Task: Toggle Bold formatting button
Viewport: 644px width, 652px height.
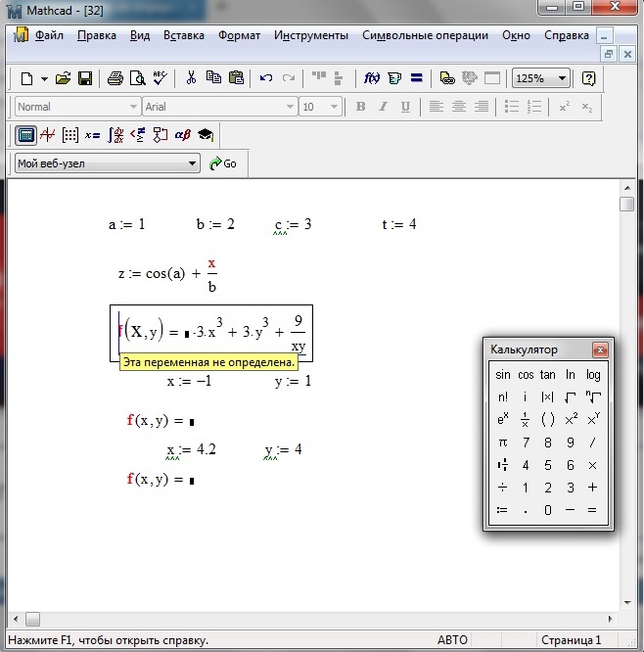Action: [x=360, y=107]
